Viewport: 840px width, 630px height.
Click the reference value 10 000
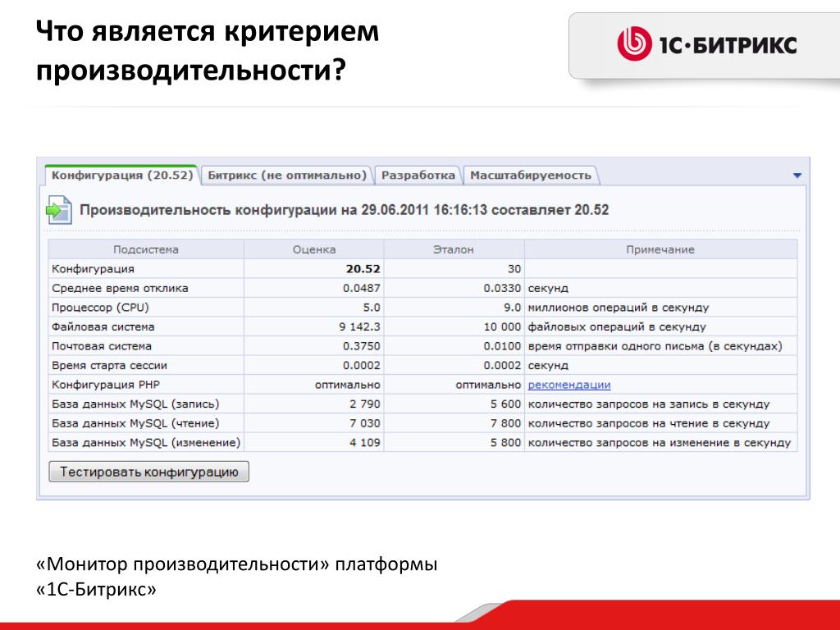pos(503,326)
